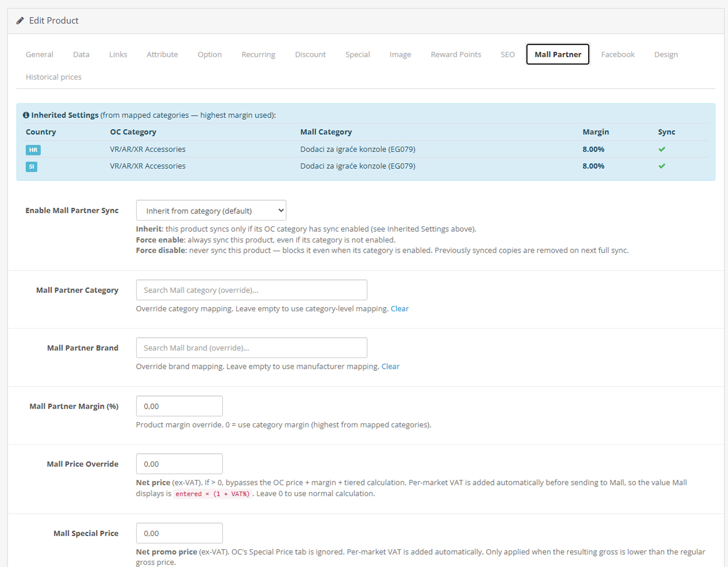Click the Mall Partner Margin (%) label
Viewport: 728px width, 567px height.
coord(74,406)
